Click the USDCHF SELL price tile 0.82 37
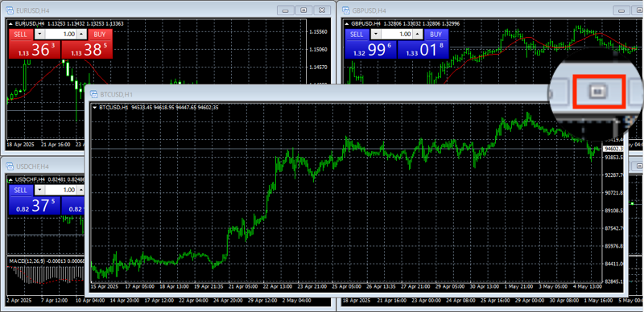 point(35,206)
